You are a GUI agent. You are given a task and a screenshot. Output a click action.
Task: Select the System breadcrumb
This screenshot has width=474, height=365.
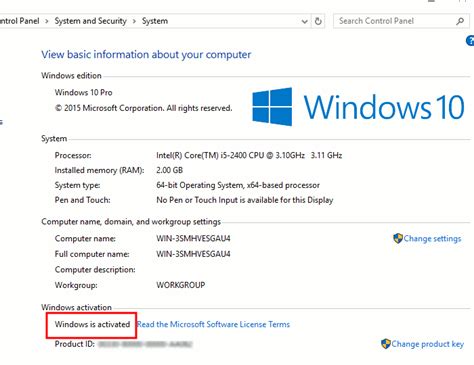pos(155,21)
